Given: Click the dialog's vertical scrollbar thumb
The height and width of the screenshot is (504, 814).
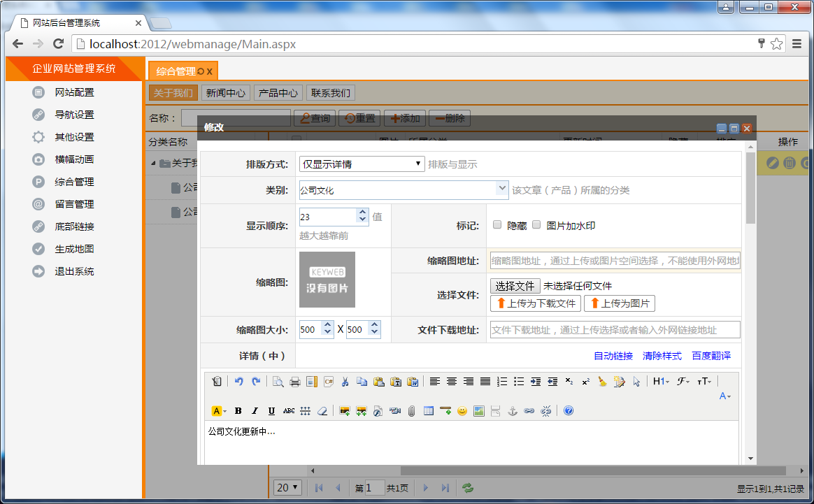Looking at the screenshot, I should [750, 188].
